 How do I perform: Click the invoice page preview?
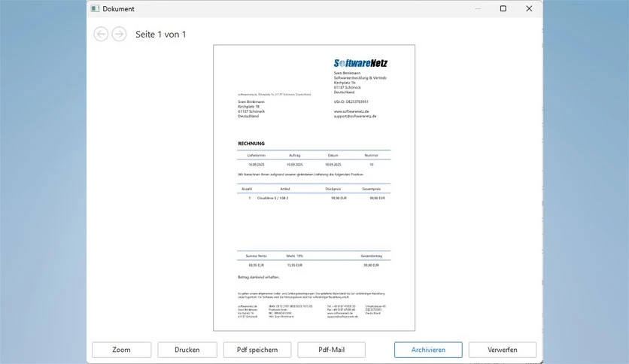pos(314,187)
